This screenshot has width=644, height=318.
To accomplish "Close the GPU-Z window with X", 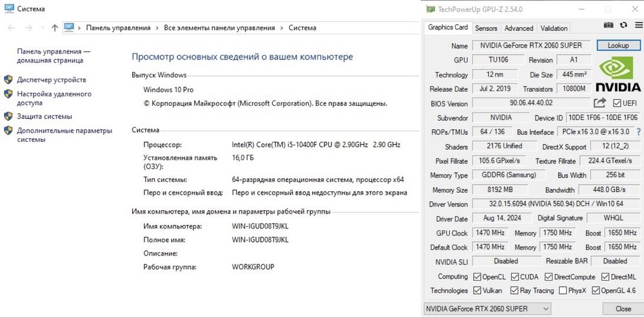I will pos(634,9).
